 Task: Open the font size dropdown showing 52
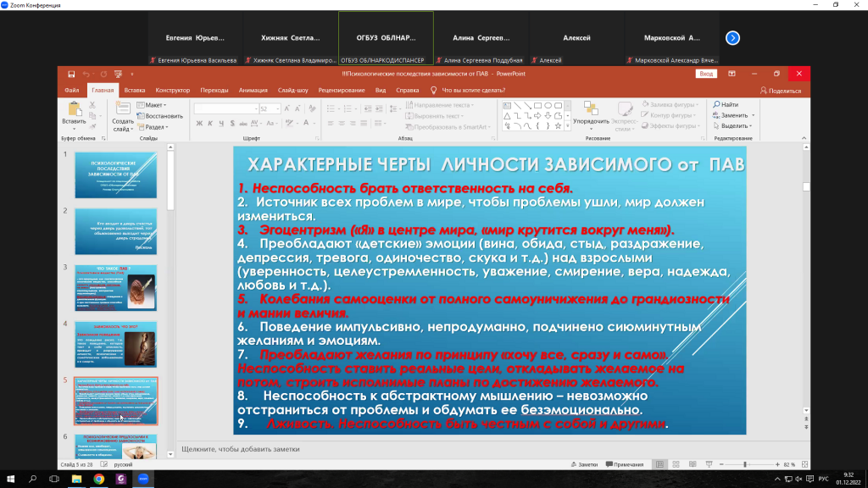(278, 109)
